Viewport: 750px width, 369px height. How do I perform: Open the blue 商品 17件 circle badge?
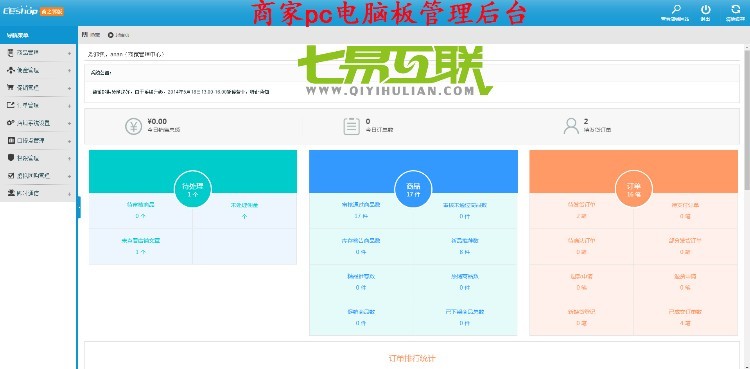point(413,190)
